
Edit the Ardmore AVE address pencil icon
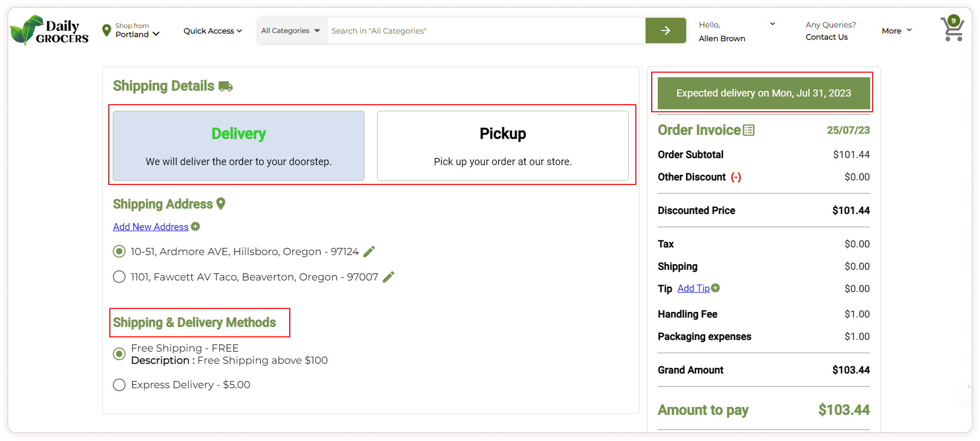click(370, 251)
